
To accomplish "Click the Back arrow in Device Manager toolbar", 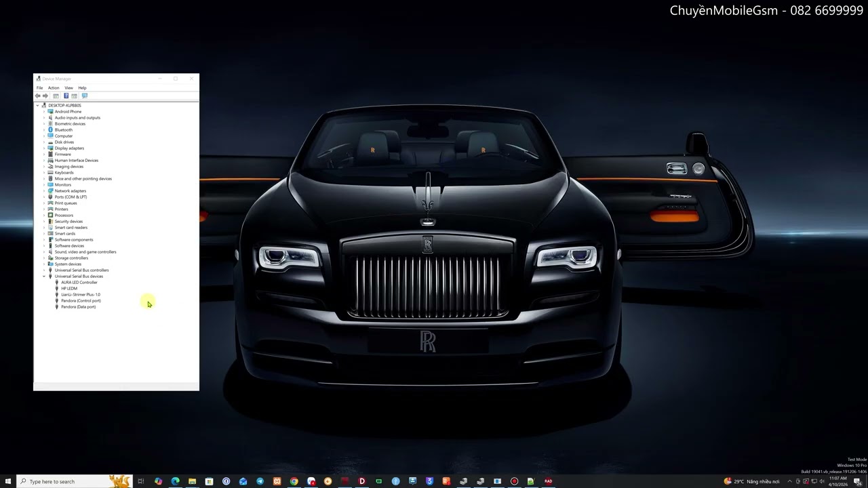I will (37, 96).
